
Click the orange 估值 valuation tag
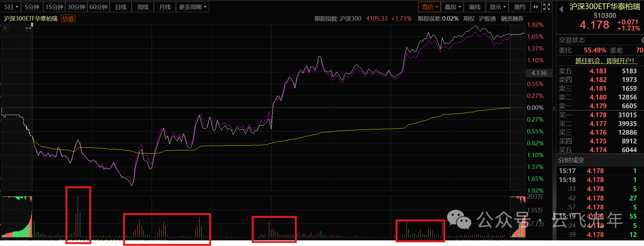68,19
